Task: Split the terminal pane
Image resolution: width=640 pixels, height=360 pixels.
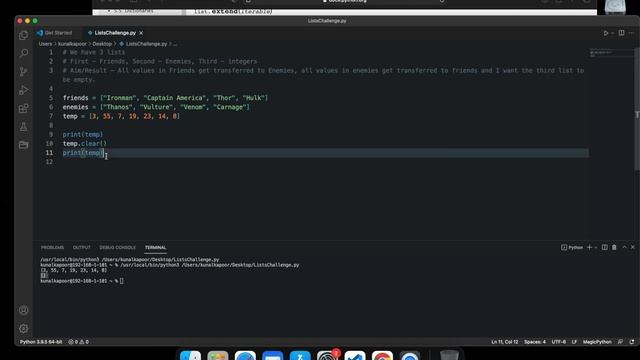Action: coord(605,247)
